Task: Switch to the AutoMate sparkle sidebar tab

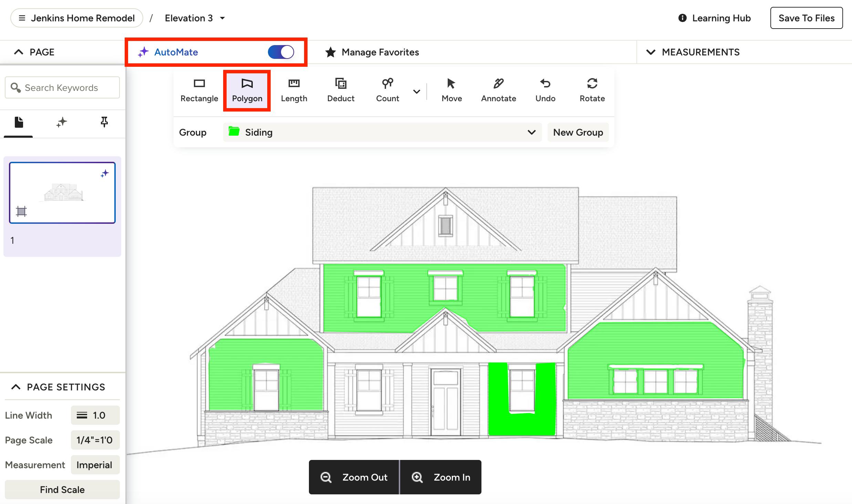Action: 62,122
